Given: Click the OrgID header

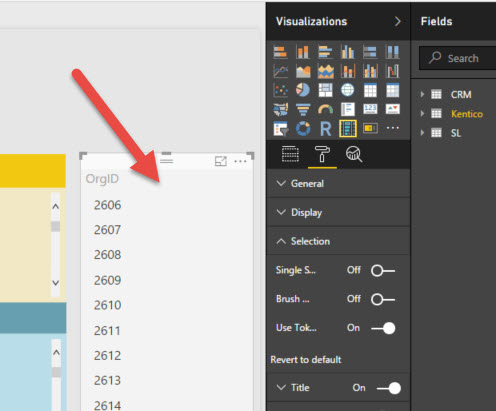Looking at the screenshot, I should 102,179.
